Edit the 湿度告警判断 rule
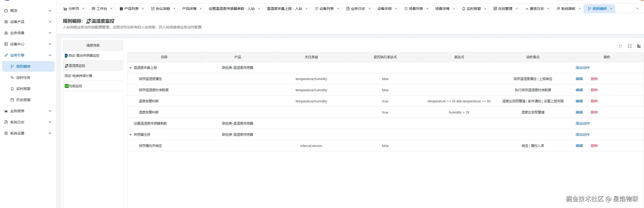The width and height of the screenshot is (644, 208). click(x=579, y=112)
